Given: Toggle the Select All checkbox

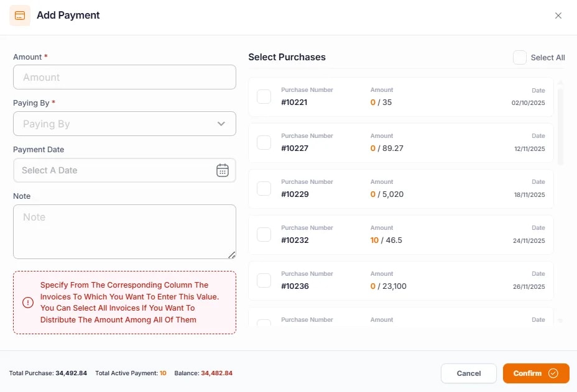Looking at the screenshot, I should 520,57.
